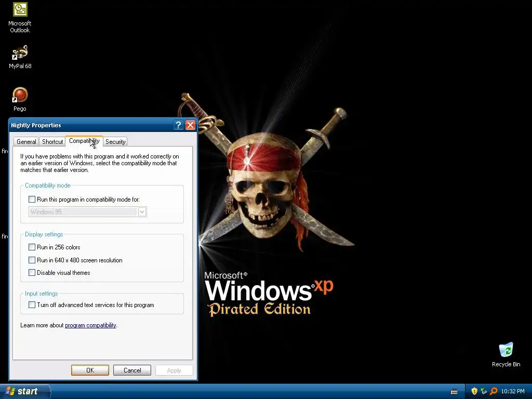Enable Run in 256 colors
This screenshot has width=532, height=399.
(x=32, y=247)
